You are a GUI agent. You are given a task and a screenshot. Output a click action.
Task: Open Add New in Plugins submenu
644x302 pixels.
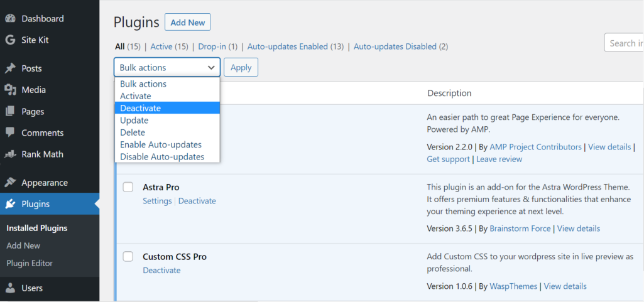[x=23, y=245]
